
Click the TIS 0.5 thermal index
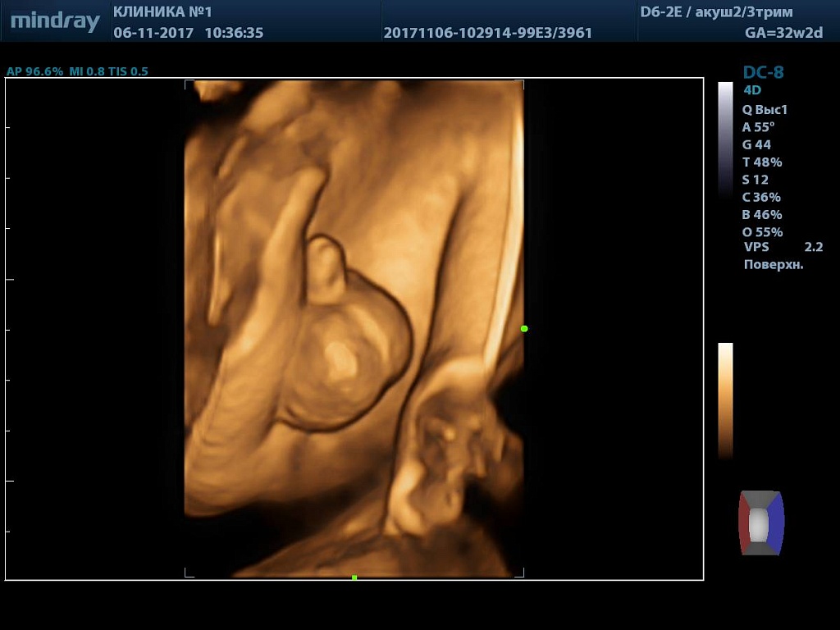click(128, 71)
